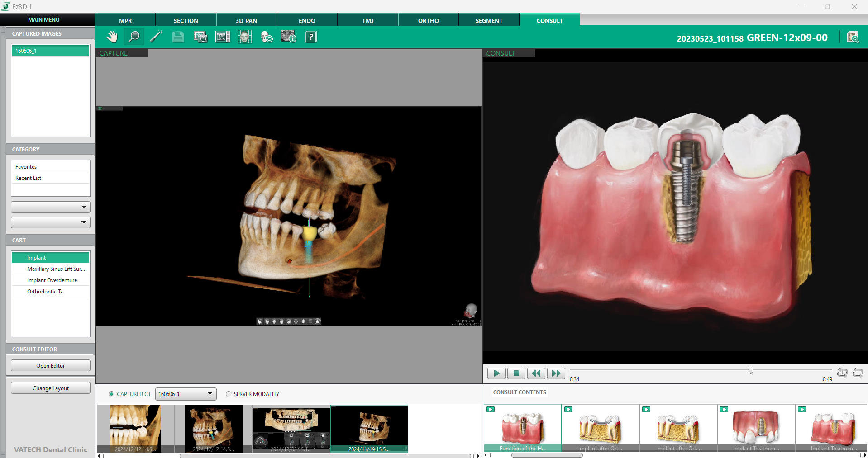Click the skull reset view icon
Image resolution: width=868 pixels, height=458 pixels.
pyautogui.click(x=267, y=37)
